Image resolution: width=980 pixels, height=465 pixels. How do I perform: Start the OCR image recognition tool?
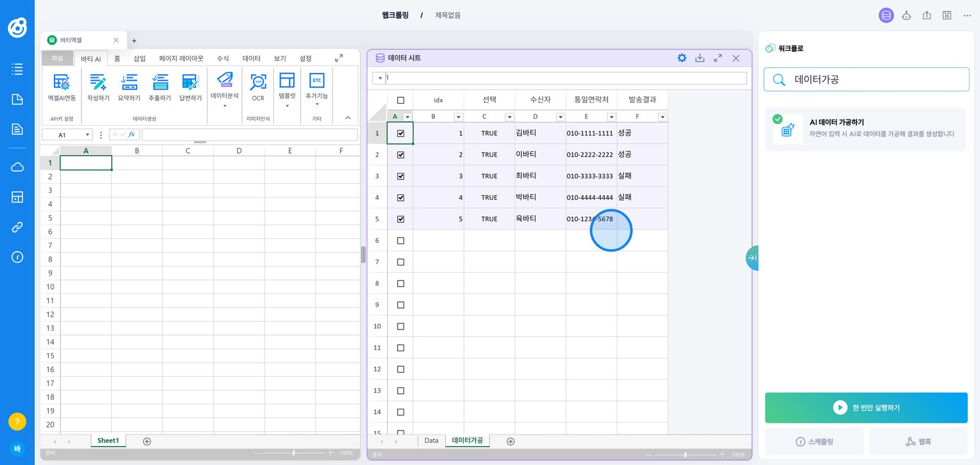coord(258,86)
